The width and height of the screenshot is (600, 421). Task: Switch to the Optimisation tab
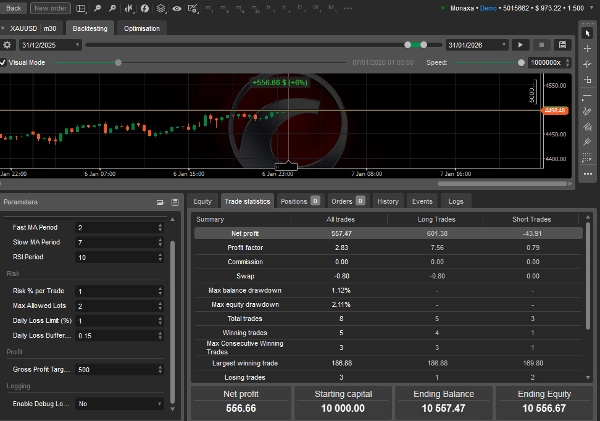141,28
